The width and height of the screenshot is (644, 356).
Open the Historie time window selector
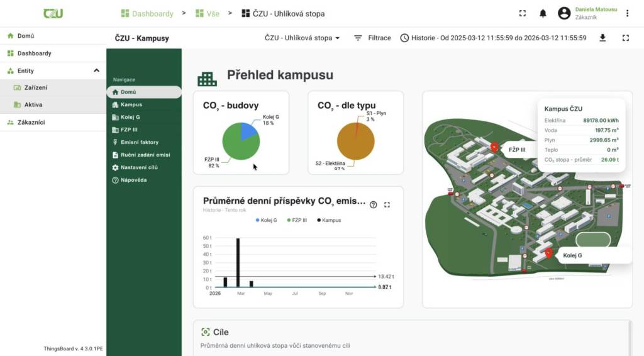[x=493, y=38]
